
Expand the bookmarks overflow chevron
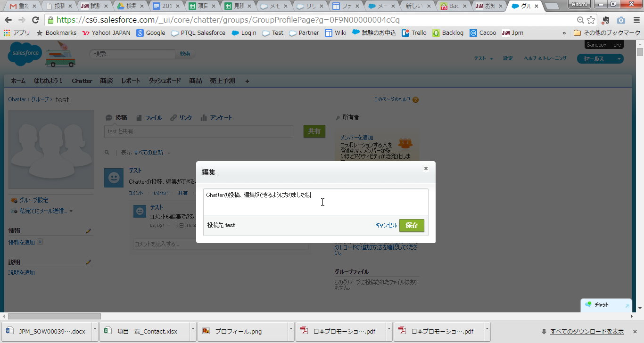[564, 33]
